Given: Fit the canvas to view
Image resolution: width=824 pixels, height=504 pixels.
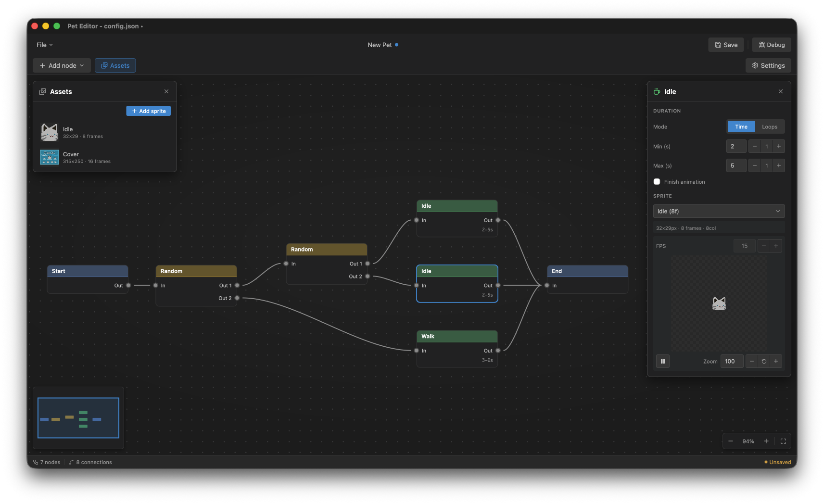Looking at the screenshot, I should (x=783, y=441).
